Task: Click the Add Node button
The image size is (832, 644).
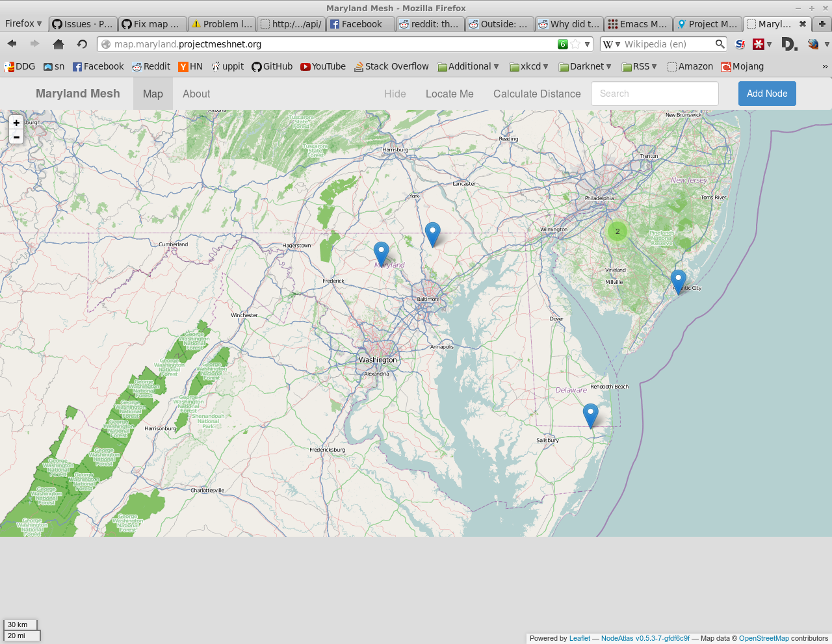Action: tap(767, 94)
